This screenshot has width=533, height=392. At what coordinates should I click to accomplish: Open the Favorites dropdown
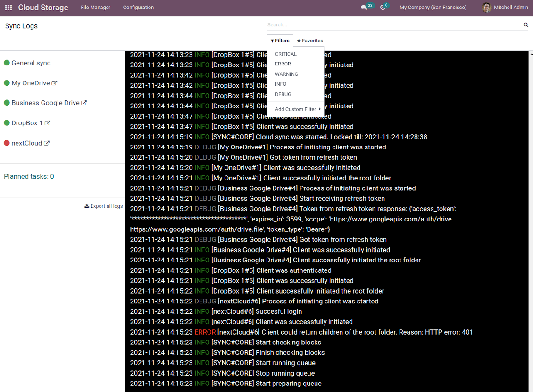coord(310,41)
